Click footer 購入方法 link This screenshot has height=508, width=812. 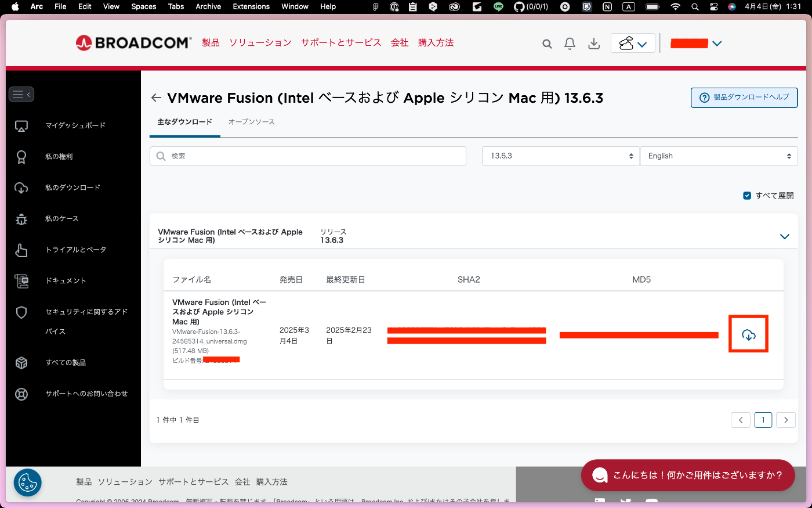coord(272,482)
